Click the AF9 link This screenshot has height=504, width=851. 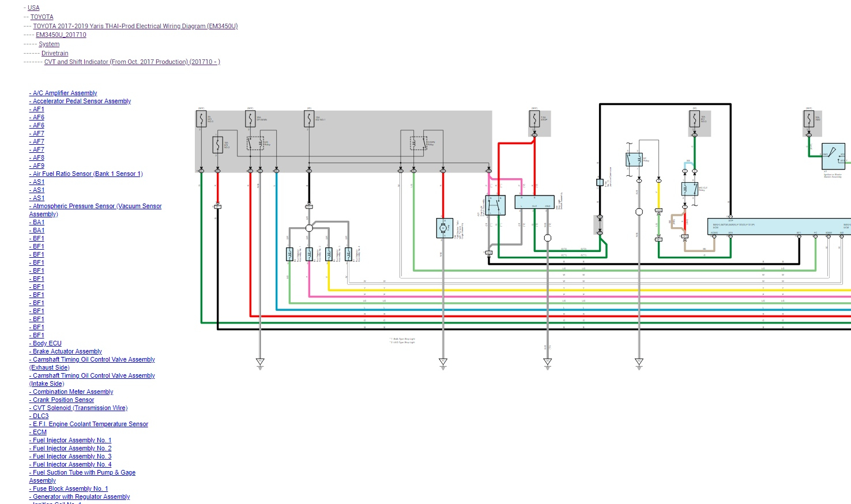coord(37,166)
